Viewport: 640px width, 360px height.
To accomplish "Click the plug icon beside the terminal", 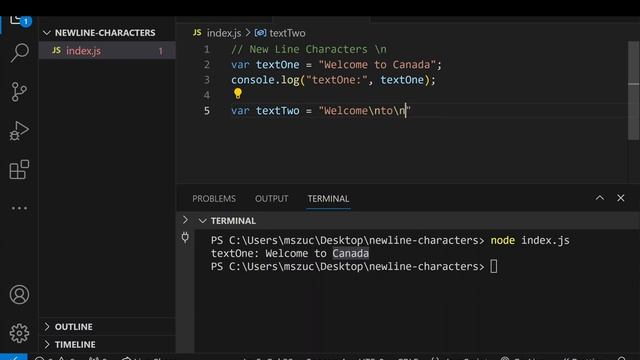I will click(x=185, y=238).
